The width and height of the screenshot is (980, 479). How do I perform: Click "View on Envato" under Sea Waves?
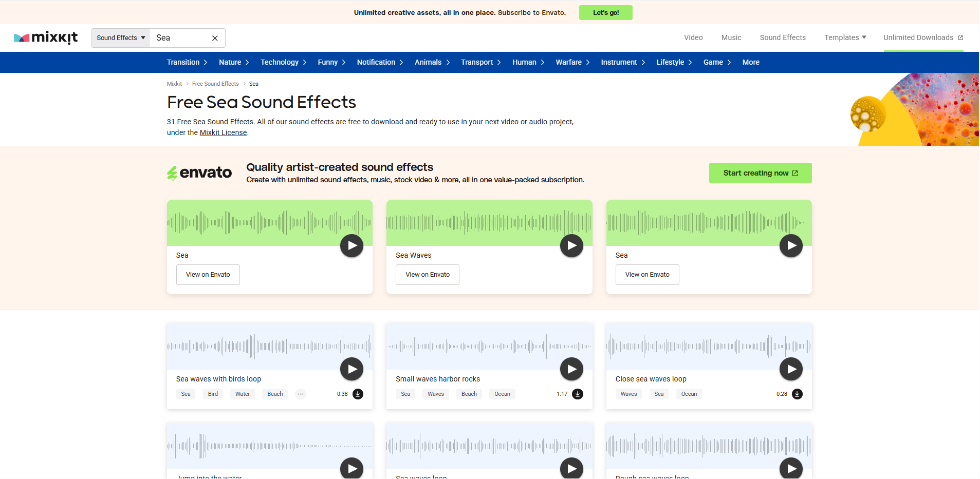[427, 274]
